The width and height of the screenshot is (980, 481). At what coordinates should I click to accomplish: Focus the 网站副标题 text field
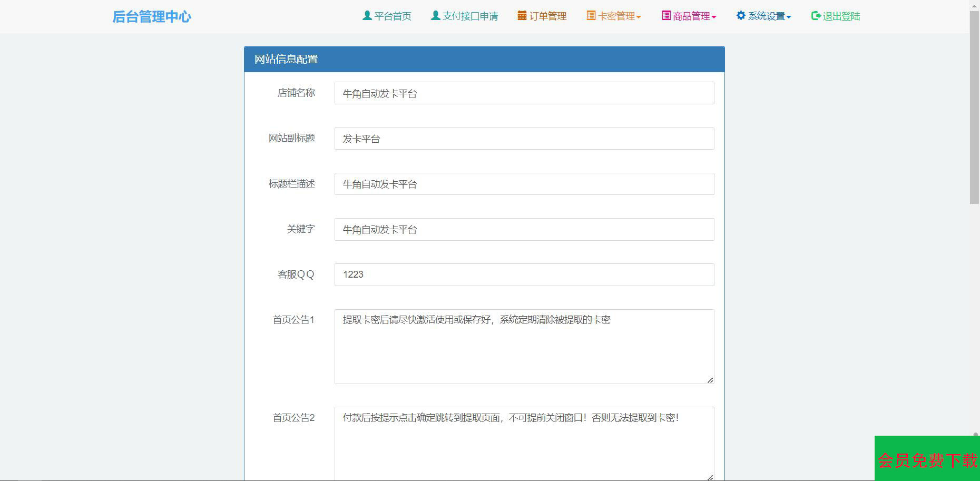click(524, 139)
